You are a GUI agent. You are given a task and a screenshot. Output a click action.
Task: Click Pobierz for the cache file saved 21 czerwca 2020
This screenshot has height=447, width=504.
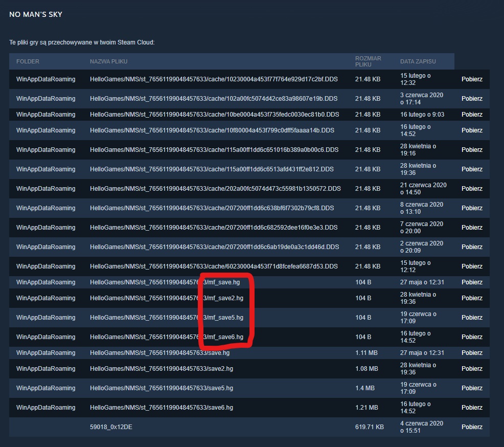471,189
